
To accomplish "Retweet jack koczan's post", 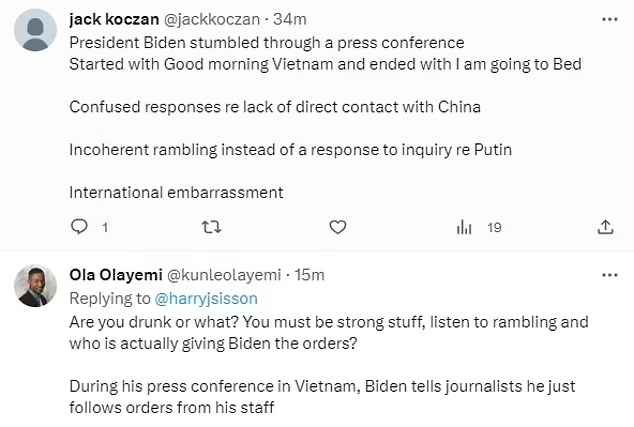I will [209, 228].
